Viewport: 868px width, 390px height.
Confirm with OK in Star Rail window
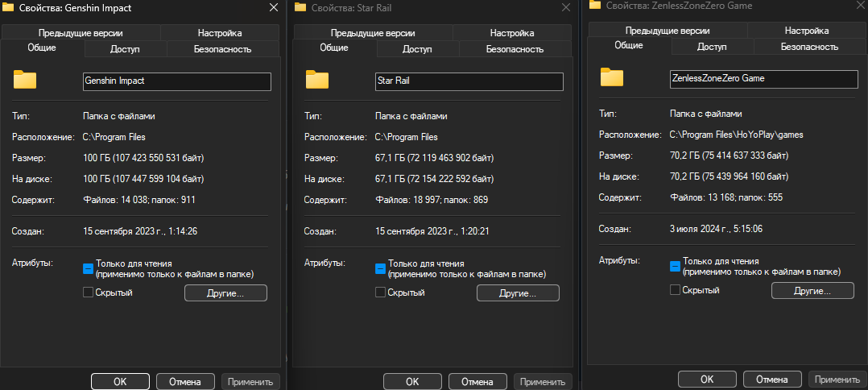412,382
